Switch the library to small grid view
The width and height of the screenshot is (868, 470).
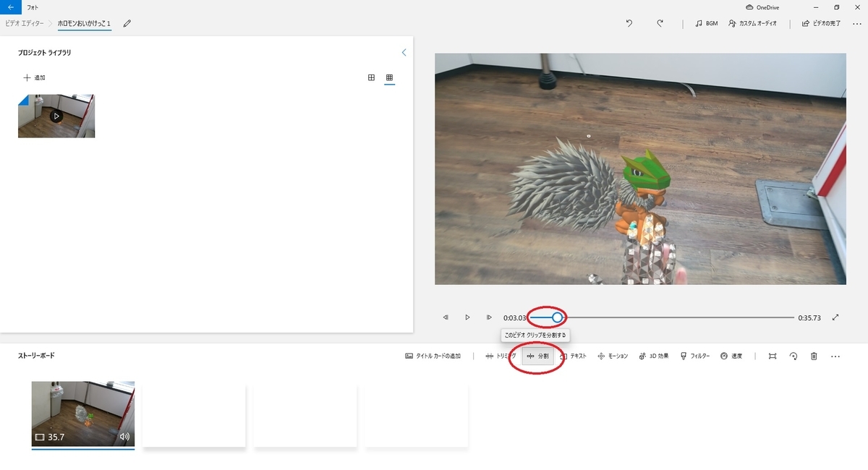pos(389,77)
